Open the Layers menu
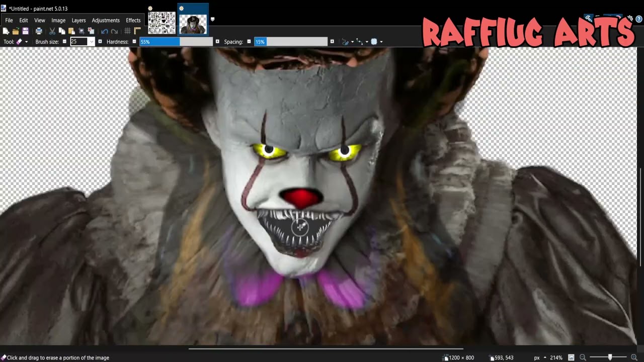 (x=78, y=20)
